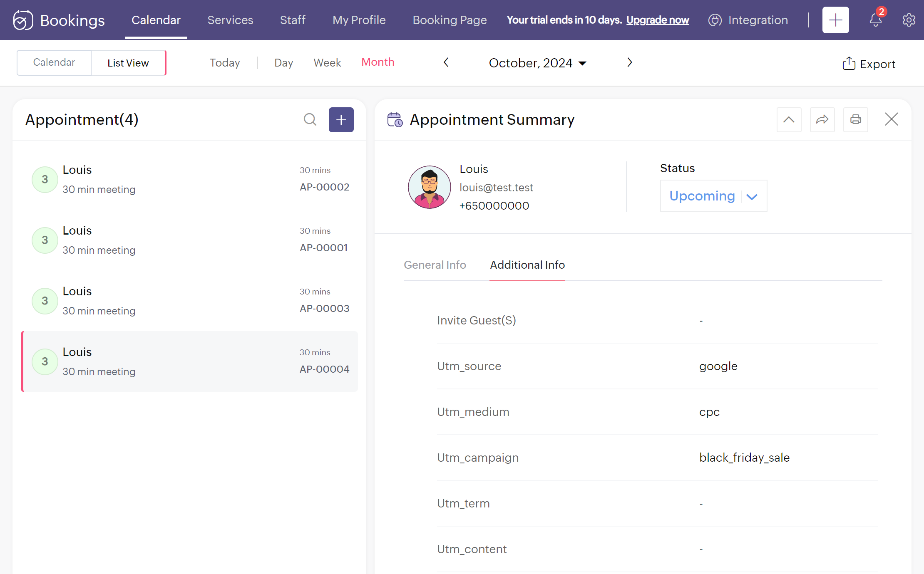Open appointment AP-00002

(x=189, y=179)
